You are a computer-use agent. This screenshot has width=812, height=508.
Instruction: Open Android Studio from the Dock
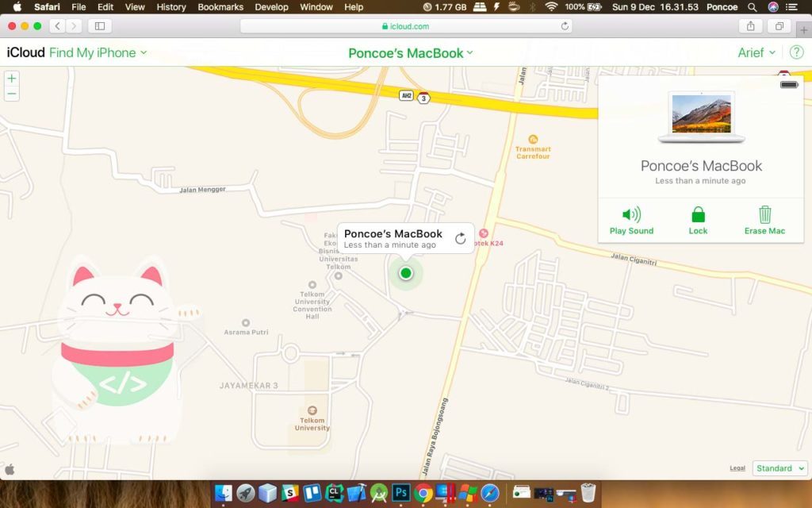(x=378, y=493)
